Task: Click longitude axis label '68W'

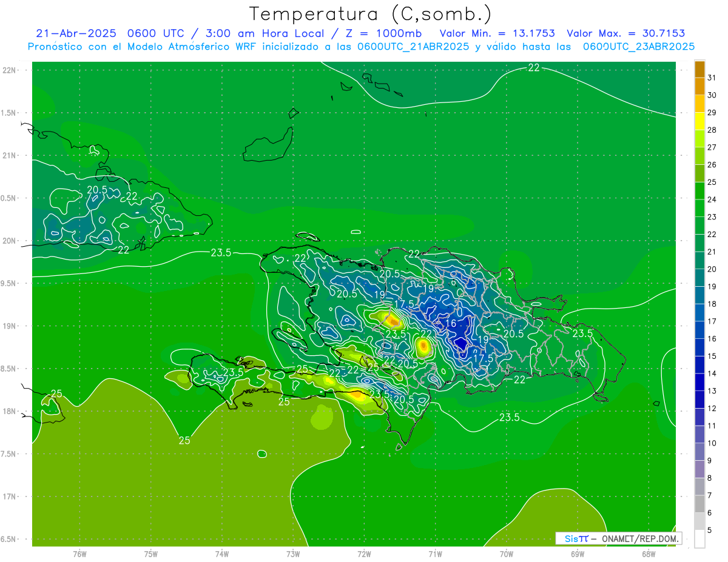Action: pos(649,554)
